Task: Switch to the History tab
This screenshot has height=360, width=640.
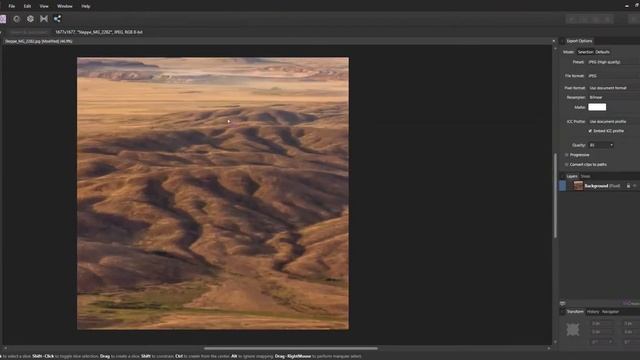Action: click(x=593, y=312)
